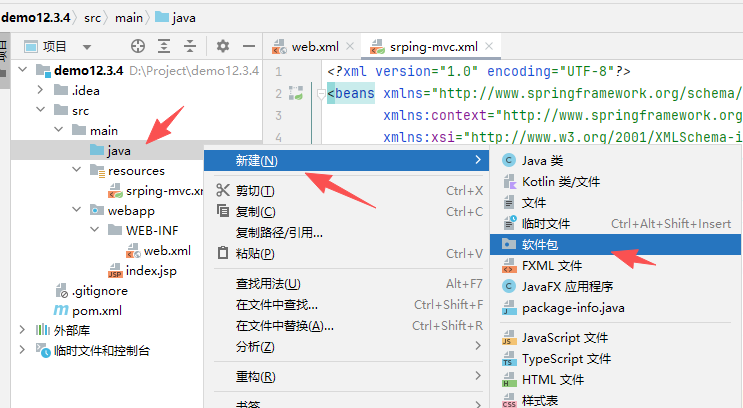The image size is (743, 408).
Task: Open project panel settings gear
Action: pyautogui.click(x=223, y=46)
